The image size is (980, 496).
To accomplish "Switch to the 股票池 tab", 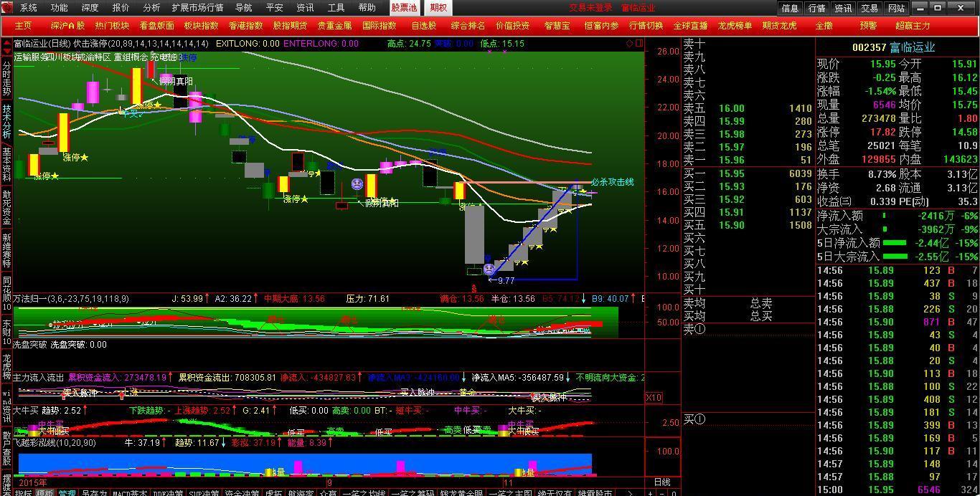I will point(404,8).
